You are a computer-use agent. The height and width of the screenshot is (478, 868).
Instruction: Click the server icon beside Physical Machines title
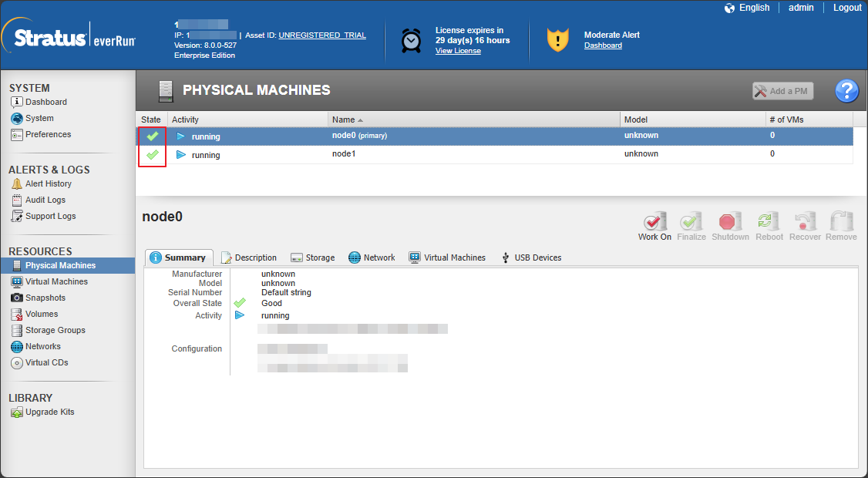(x=166, y=92)
